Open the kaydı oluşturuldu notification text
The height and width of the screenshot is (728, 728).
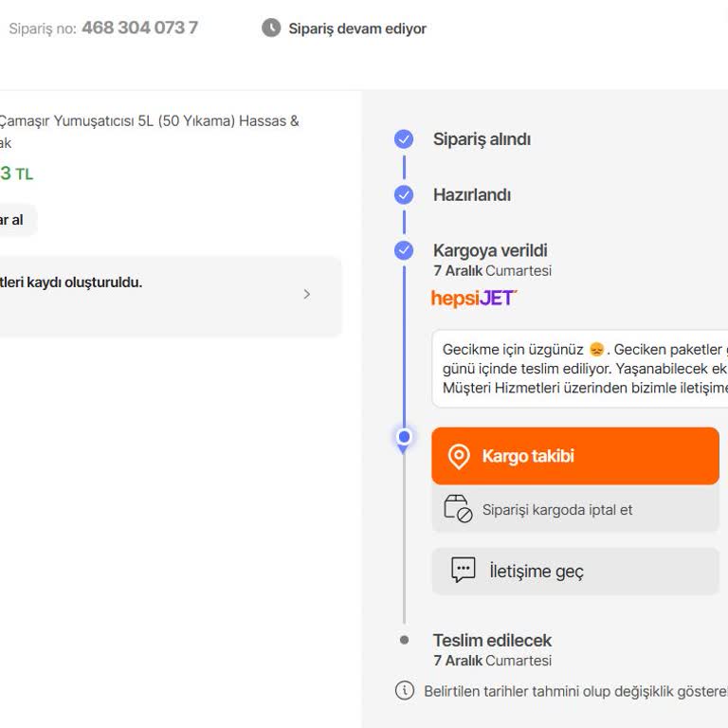click(x=70, y=282)
